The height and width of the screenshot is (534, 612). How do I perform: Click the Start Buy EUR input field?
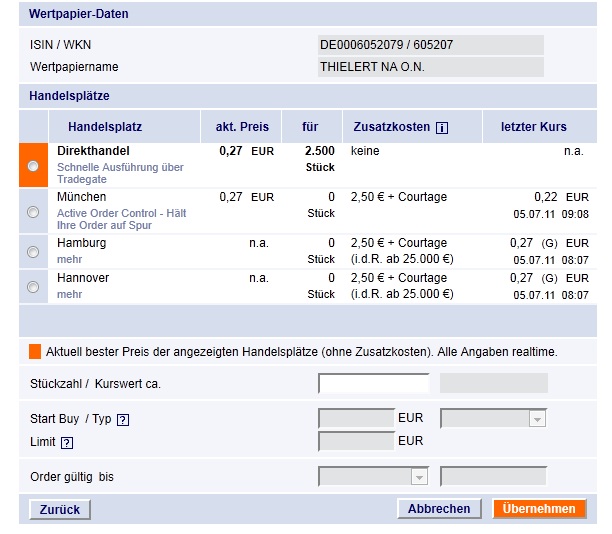[355, 419]
